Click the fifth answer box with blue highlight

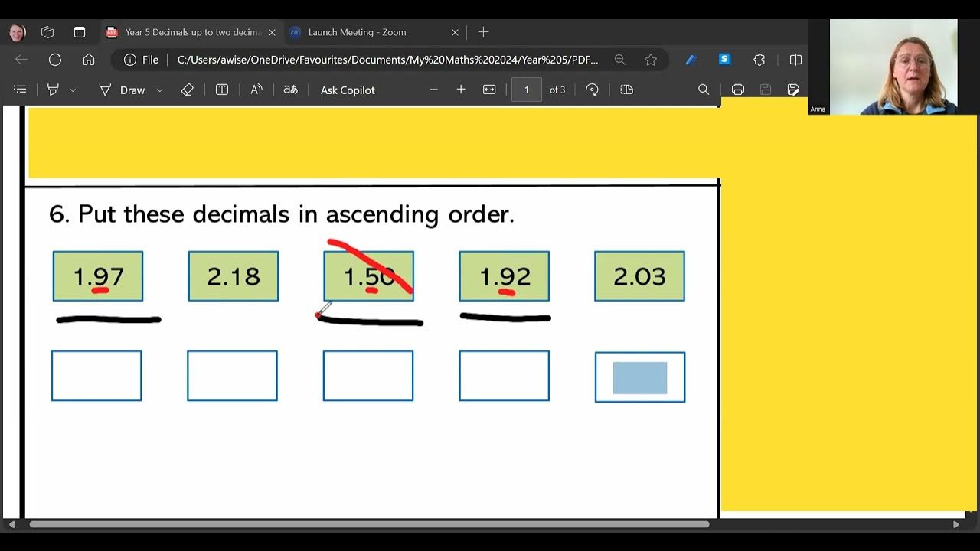pos(640,377)
